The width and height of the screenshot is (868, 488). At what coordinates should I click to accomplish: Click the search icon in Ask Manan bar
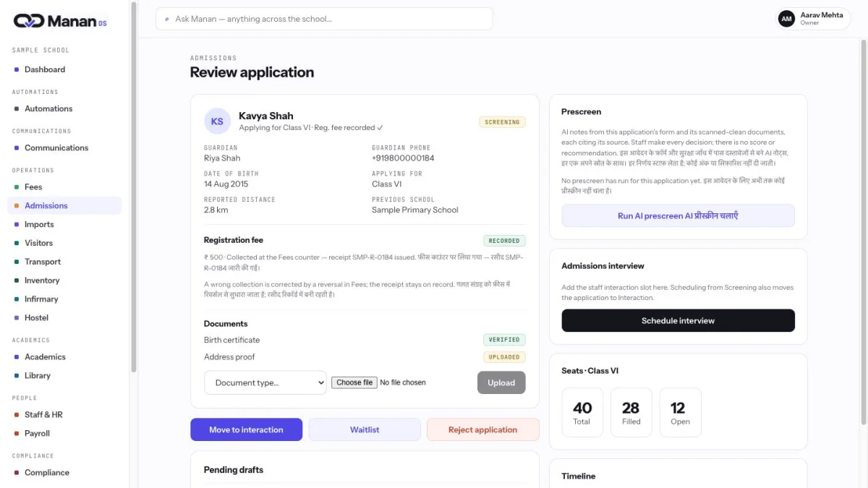(x=168, y=19)
